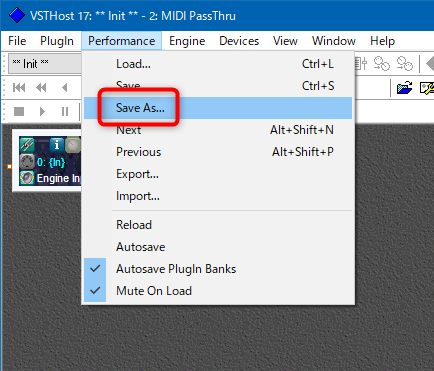Choose Load... from the Performance menu
434x371 pixels.
click(x=218, y=64)
